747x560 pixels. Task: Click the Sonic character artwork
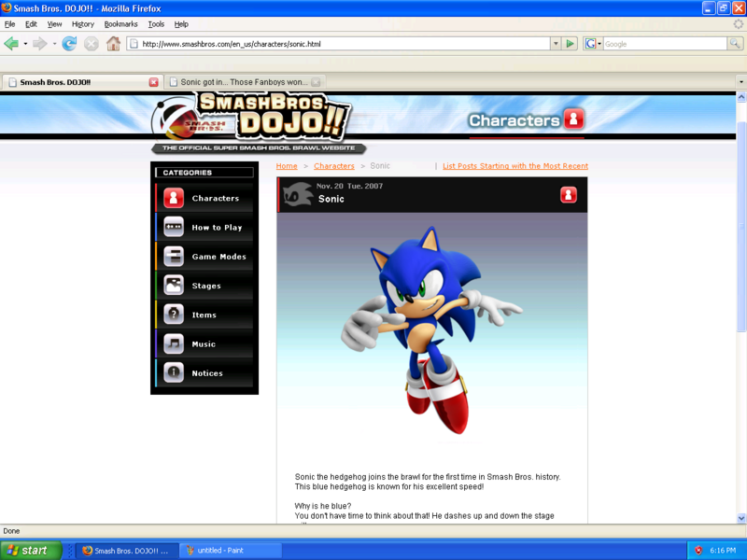pos(431,329)
